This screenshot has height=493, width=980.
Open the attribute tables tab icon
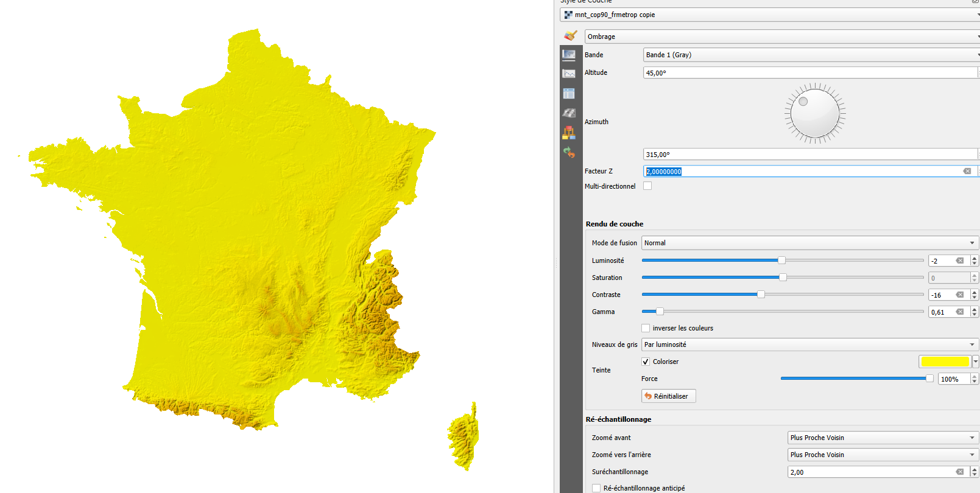click(569, 94)
